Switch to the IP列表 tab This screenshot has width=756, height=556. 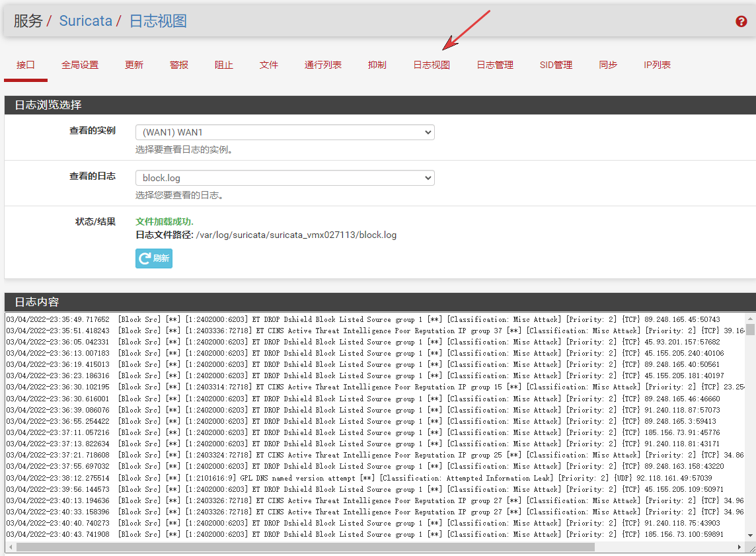[x=657, y=65]
